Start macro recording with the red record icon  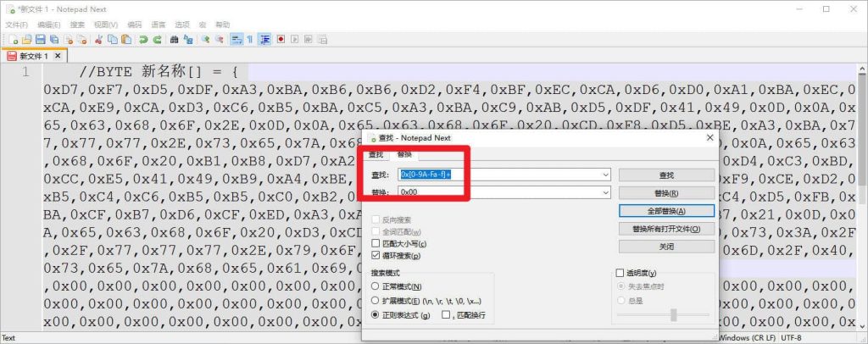click(x=281, y=39)
